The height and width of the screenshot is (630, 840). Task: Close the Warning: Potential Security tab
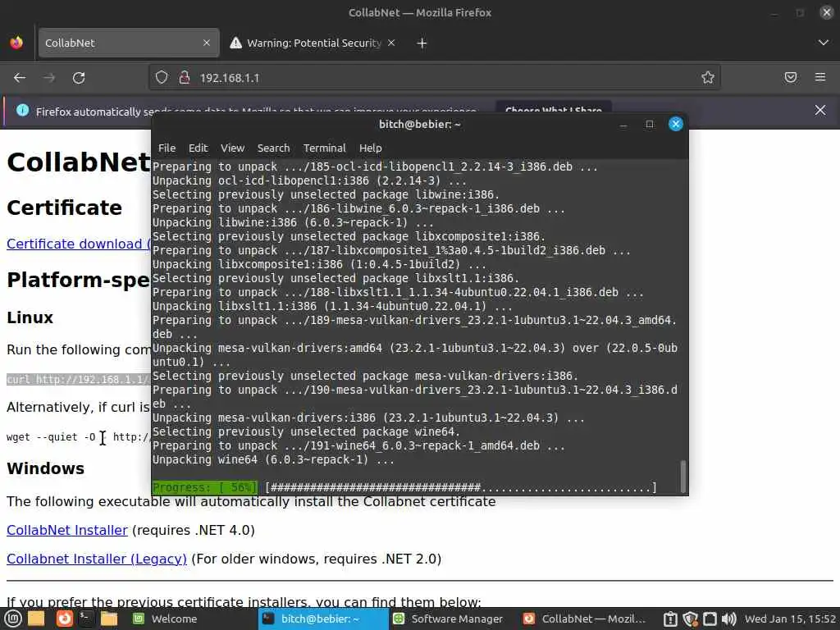pyautogui.click(x=391, y=43)
